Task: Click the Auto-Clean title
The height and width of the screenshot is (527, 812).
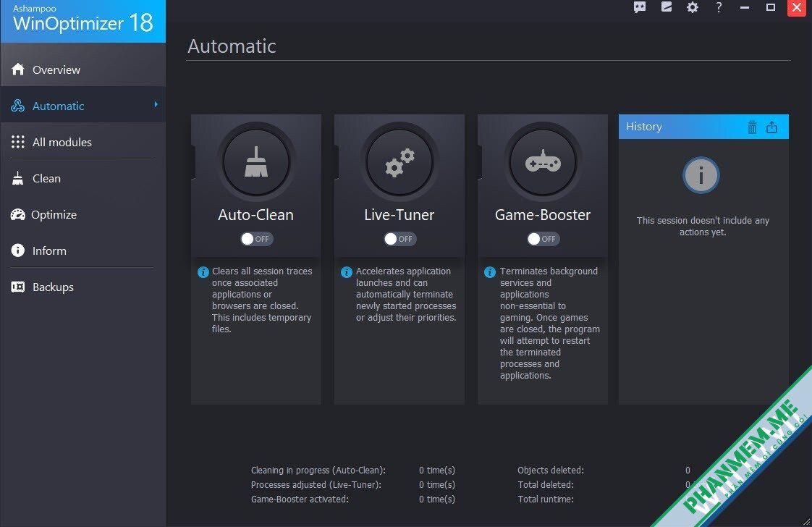Action: coord(255,214)
